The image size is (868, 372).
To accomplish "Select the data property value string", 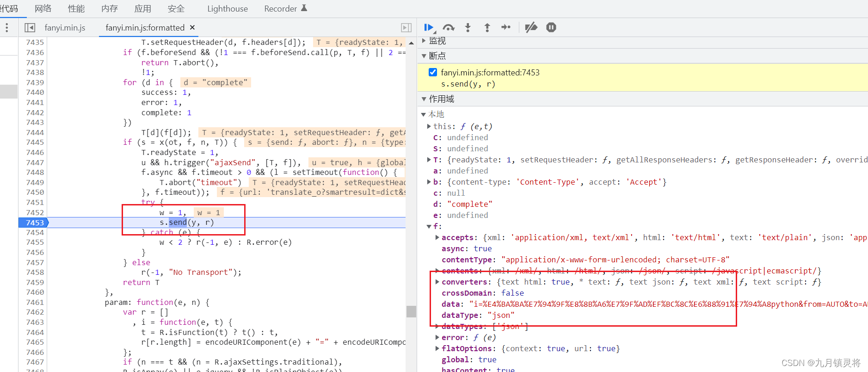I will click(x=669, y=304).
